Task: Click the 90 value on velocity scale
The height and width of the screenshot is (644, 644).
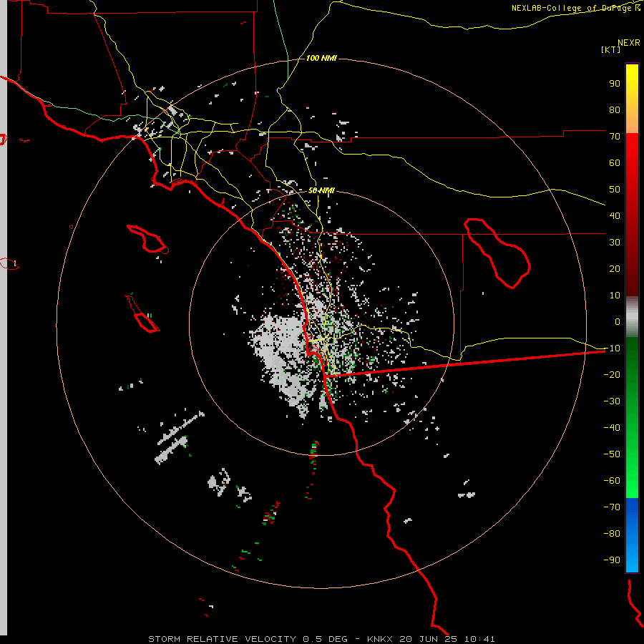Action: [615, 84]
